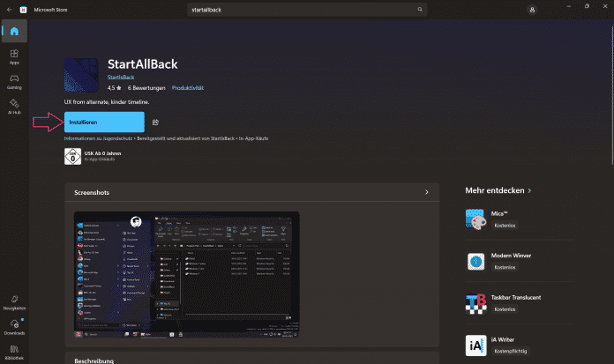Open Neuigkeiten in the sidebar
Image resolution: width=614 pixels, height=364 pixels.
click(x=14, y=303)
